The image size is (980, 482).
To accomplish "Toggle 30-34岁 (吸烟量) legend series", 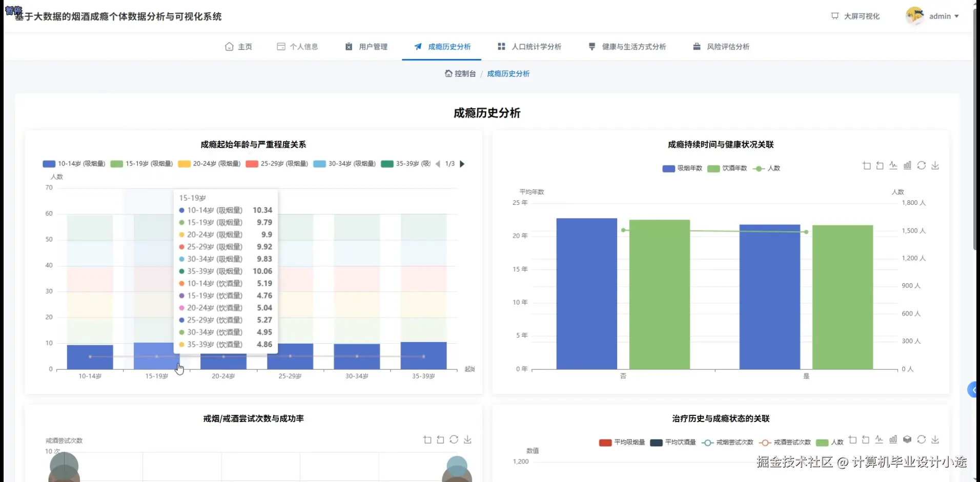I will (345, 164).
